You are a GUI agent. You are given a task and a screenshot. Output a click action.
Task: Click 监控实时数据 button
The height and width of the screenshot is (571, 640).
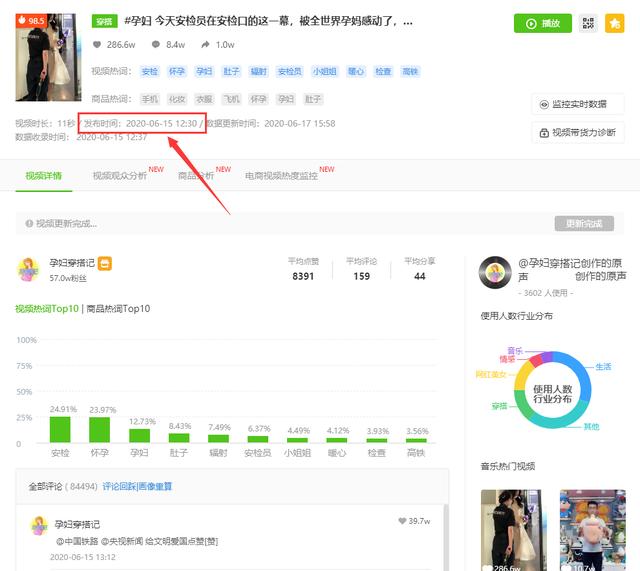579,104
